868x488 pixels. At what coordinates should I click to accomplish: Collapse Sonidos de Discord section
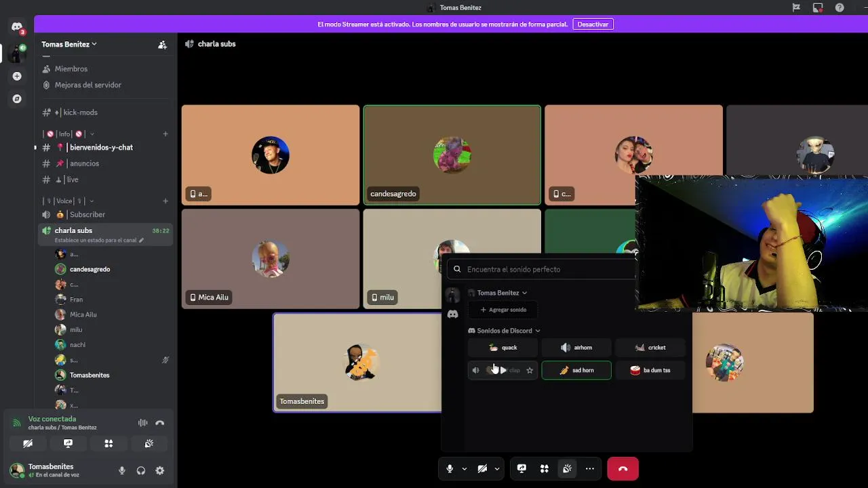[x=505, y=331]
